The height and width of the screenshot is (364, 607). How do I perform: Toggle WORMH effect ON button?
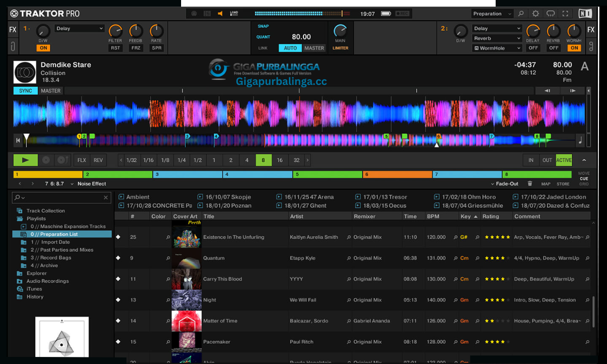(574, 48)
